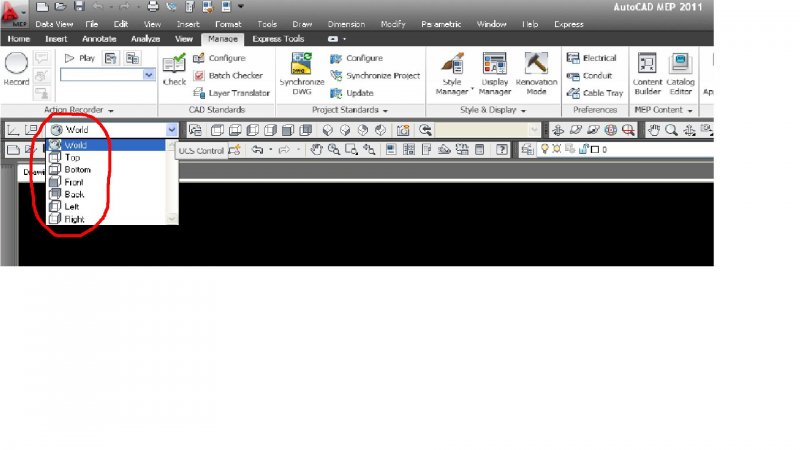
Task: Select Top in the UCS list
Action: [x=106, y=157]
